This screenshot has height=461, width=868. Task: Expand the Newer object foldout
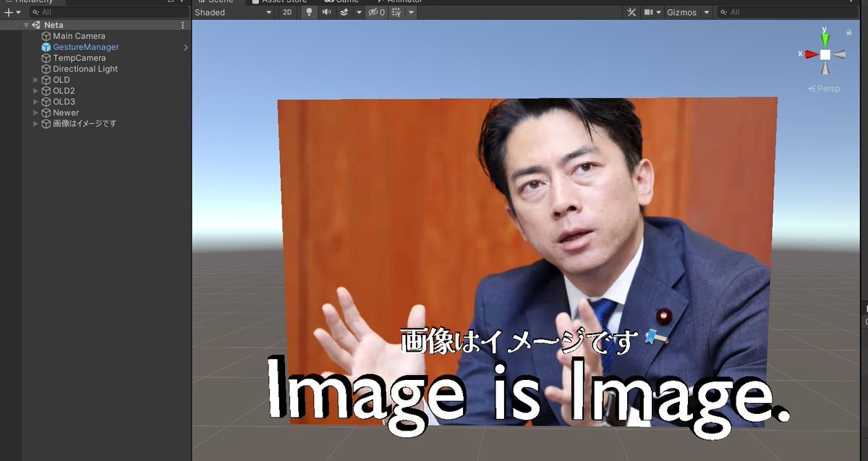pos(35,113)
